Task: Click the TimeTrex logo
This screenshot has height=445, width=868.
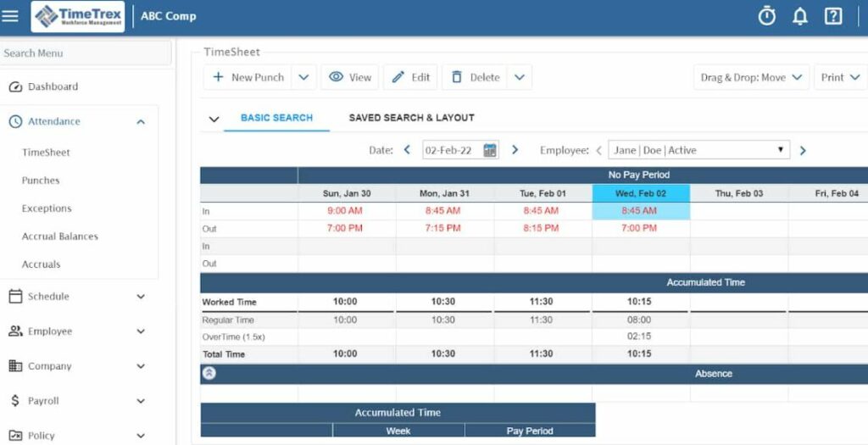Action: [77, 17]
